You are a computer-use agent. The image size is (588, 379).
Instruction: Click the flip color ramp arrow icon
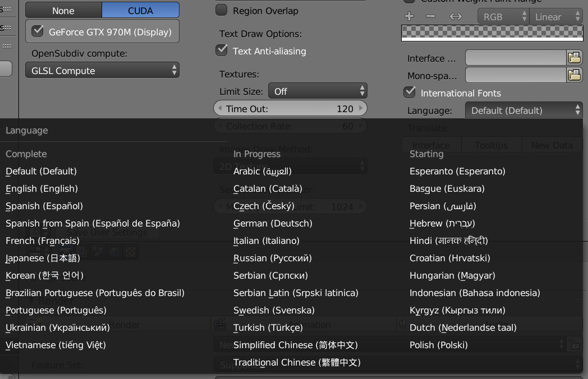coord(455,17)
